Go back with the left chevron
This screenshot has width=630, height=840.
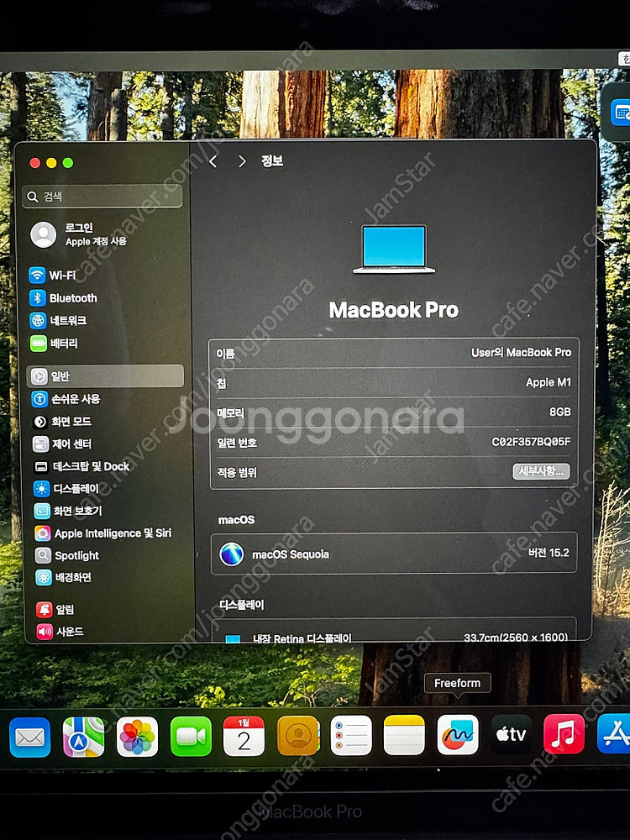213,161
